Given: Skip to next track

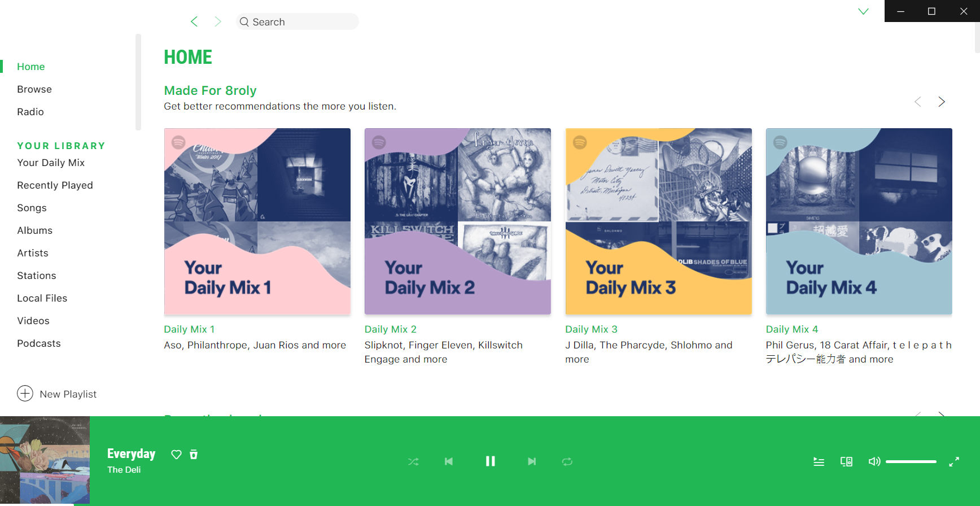Looking at the screenshot, I should 532,461.
